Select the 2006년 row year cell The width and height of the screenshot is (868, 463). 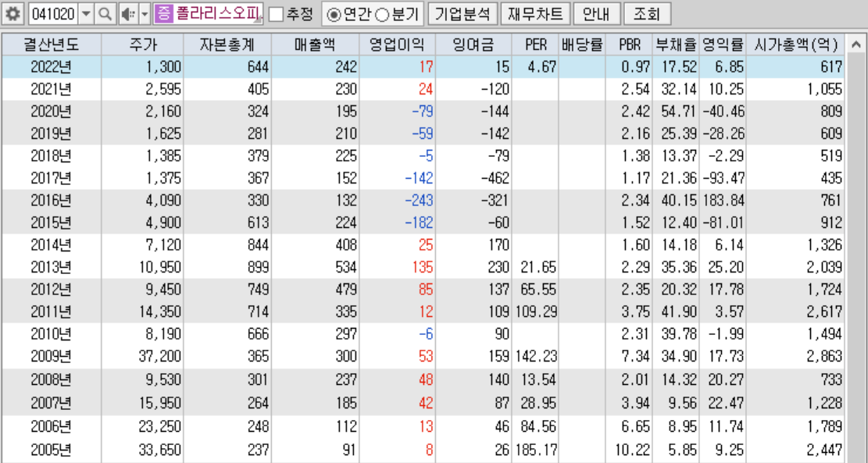(52, 426)
